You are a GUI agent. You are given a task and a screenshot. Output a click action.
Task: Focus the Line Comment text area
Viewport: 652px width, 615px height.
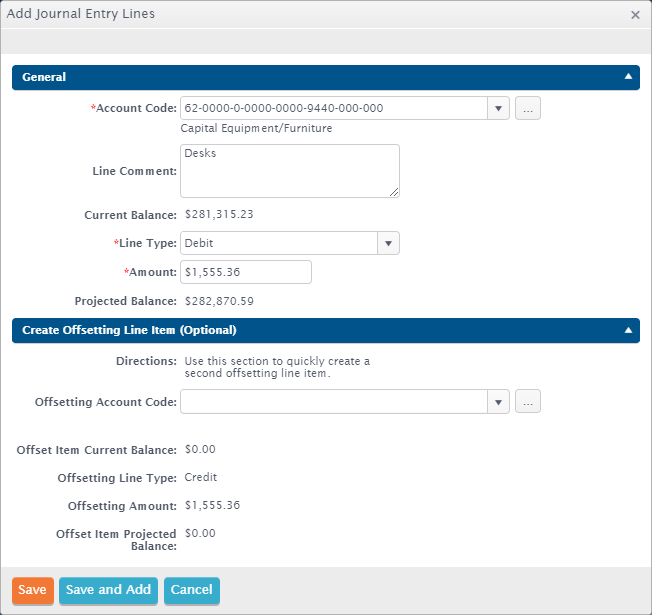click(289, 170)
